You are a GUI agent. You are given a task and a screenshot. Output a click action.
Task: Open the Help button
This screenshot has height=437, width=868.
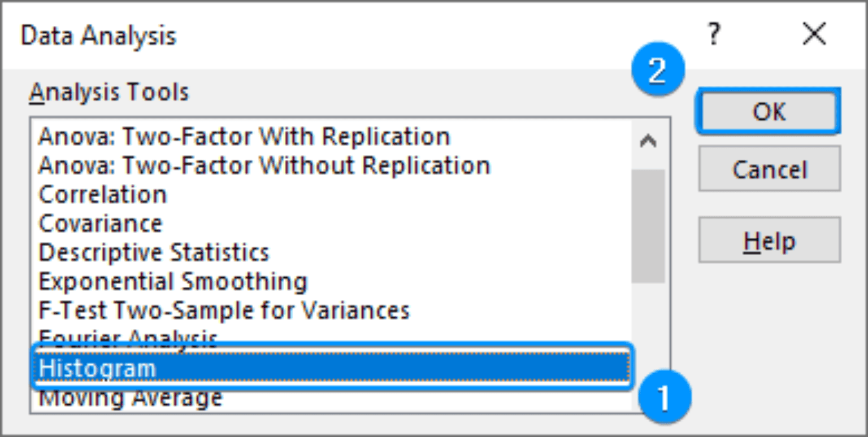tap(769, 241)
